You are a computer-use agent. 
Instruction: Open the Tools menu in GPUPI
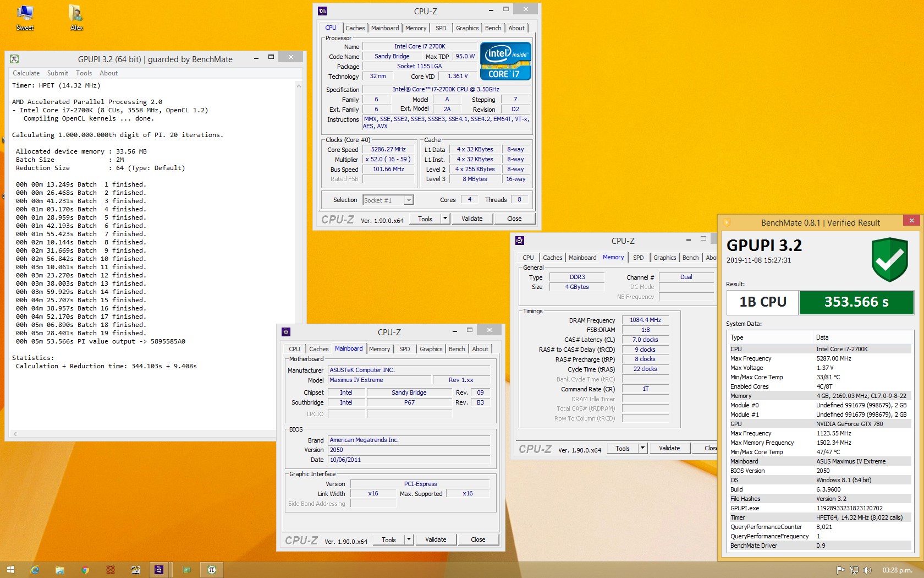pos(84,73)
